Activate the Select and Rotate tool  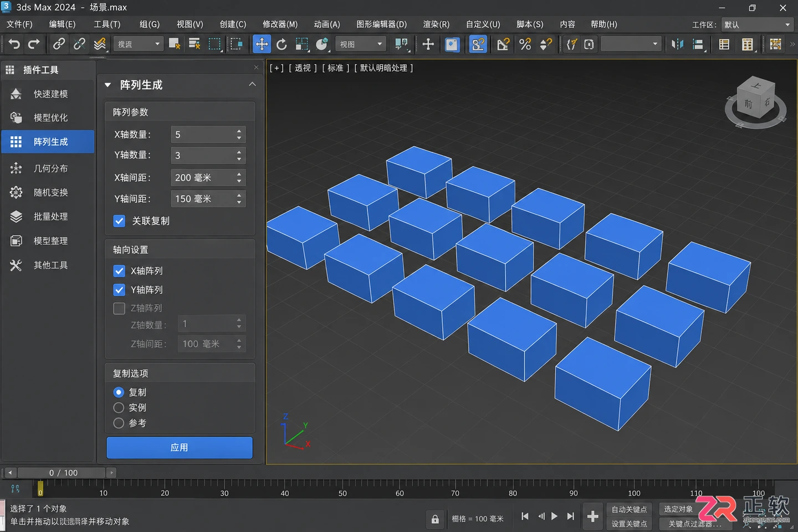pos(282,44)
